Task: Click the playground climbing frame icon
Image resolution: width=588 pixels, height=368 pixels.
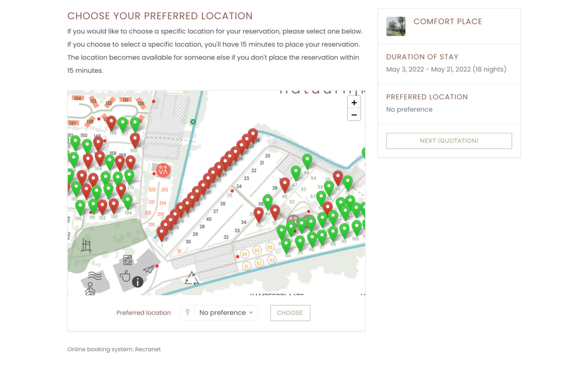Action: (x=86, y=246)
